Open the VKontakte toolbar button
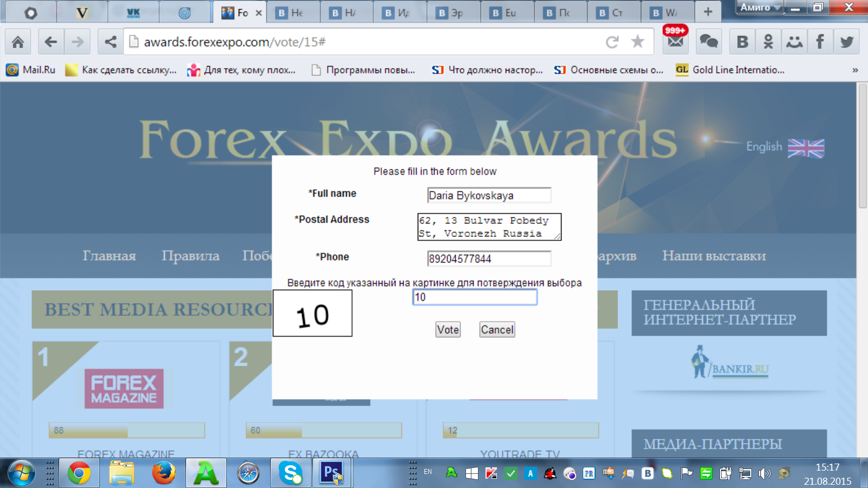Screen dimensions: 868x488 point(742,42)
